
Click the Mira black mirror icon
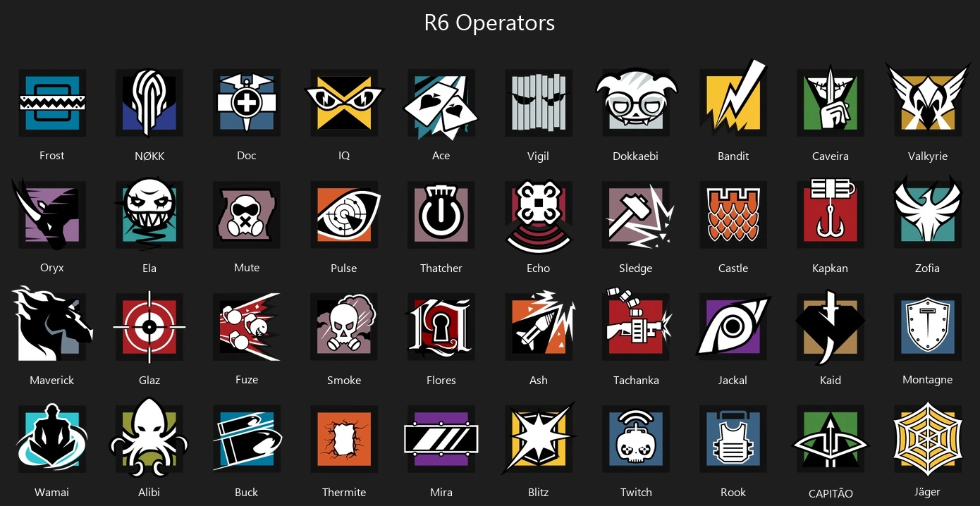pyautogui.click(x=441, y=439)
